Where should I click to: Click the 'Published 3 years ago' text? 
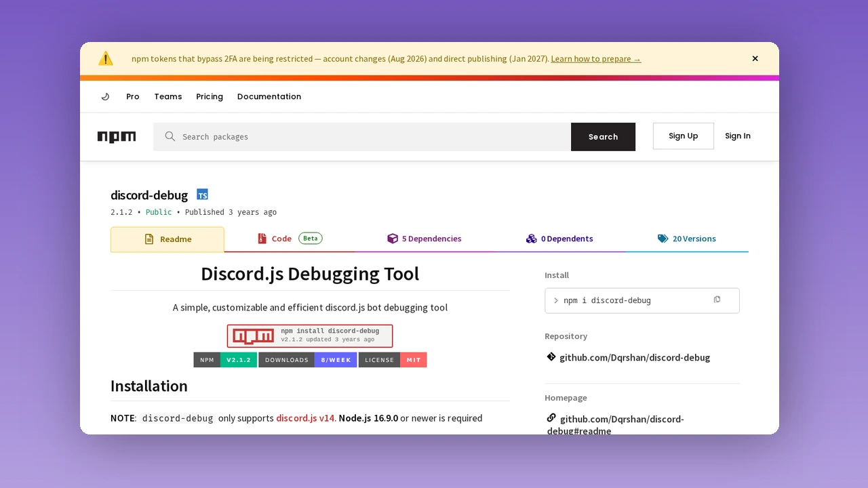231,212
